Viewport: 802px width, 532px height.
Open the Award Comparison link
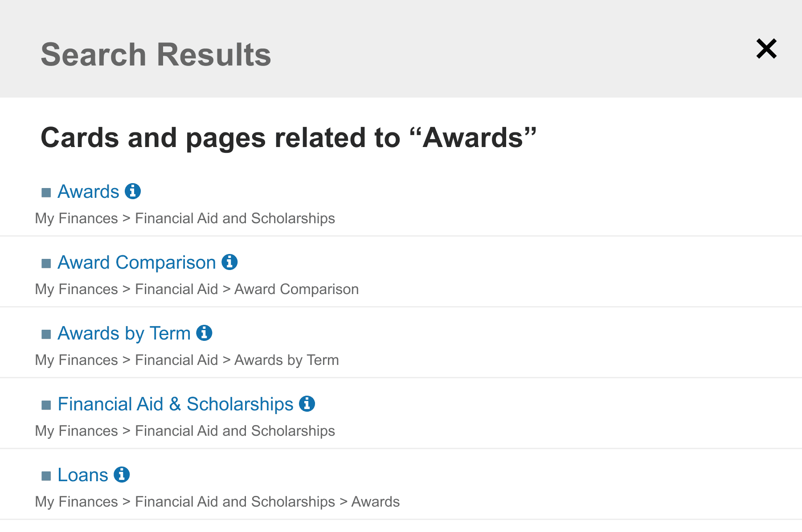click(x=136, y=263)
